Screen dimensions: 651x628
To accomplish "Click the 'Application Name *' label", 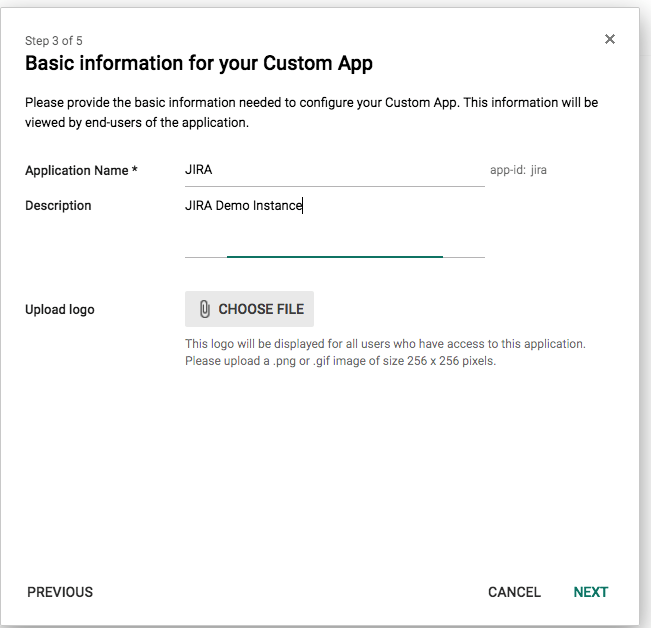I will (81, 171).
